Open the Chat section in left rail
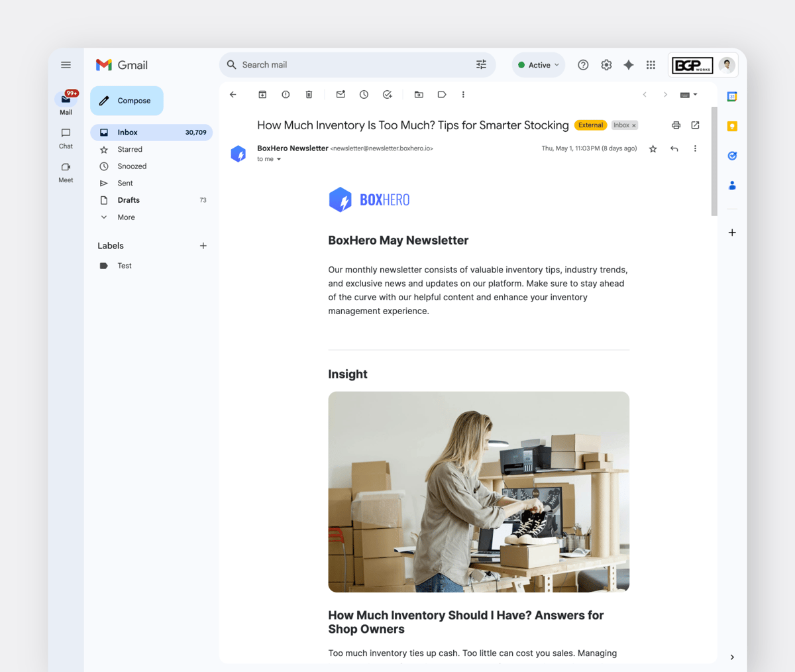This screenshot has width=795, height=672. point(66,139)
